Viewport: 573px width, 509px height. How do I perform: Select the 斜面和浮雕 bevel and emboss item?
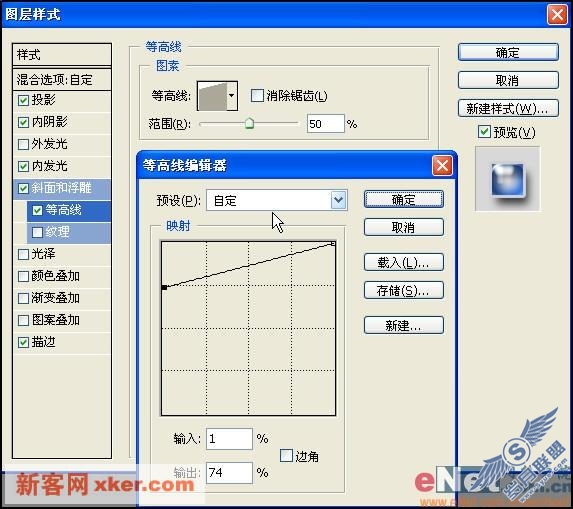pos(62,189)
